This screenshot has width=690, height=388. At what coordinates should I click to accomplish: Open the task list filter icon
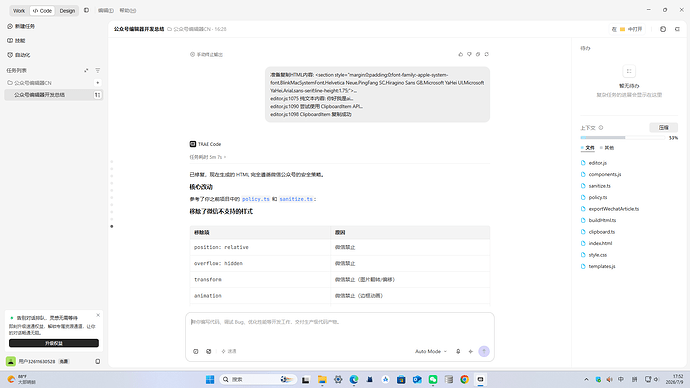(x=98, y=70)
